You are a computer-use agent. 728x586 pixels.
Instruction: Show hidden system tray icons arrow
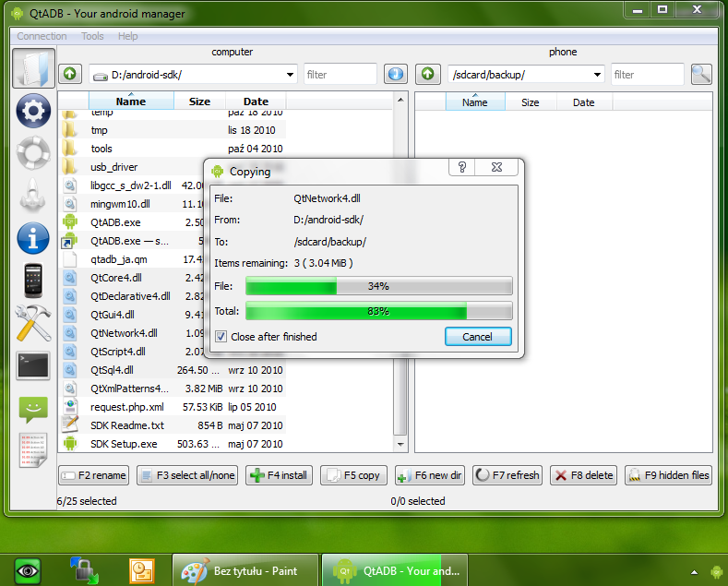(694, 572)
